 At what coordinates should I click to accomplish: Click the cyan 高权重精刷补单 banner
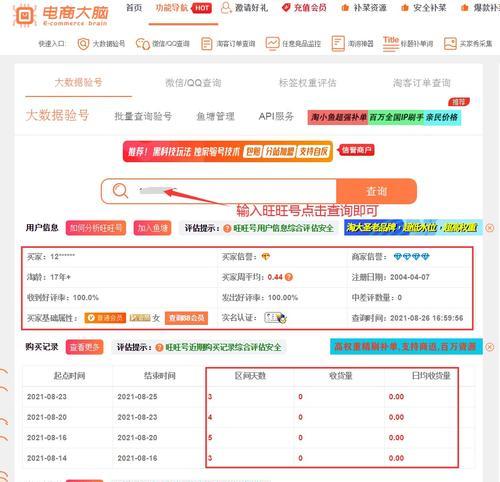pyautogui.click(x=406, y=347)
